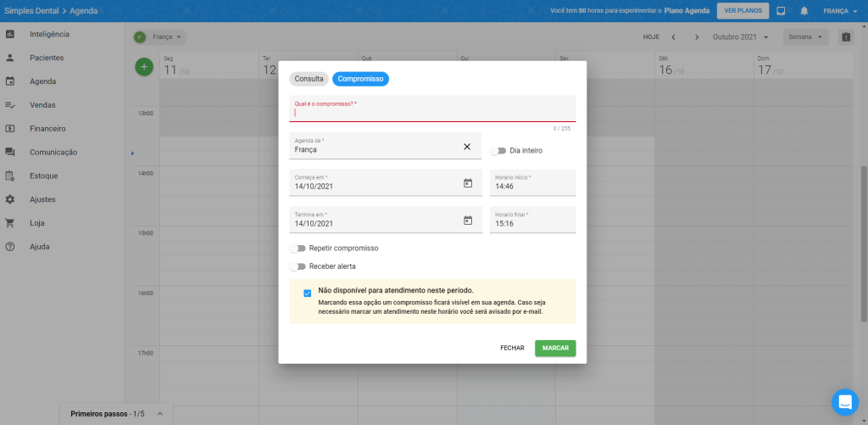Click the Estoque clipboard icon

(x=10, y=176)
